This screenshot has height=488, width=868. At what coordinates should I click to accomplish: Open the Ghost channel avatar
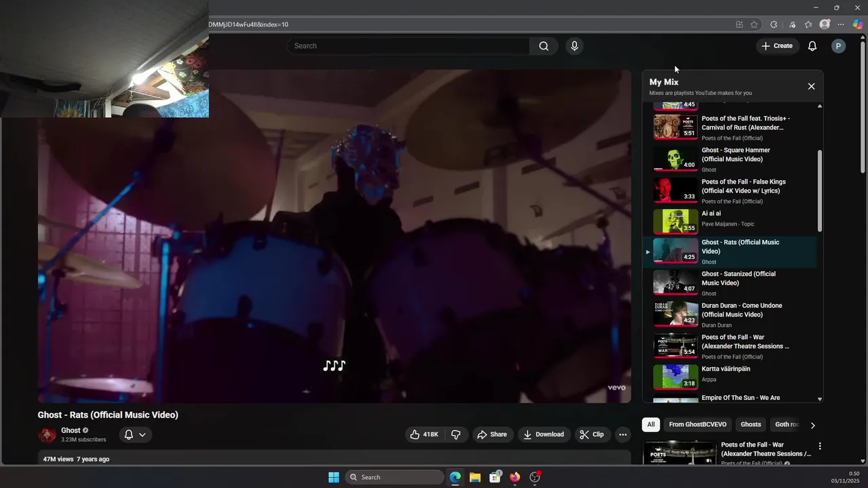[47, 434]
